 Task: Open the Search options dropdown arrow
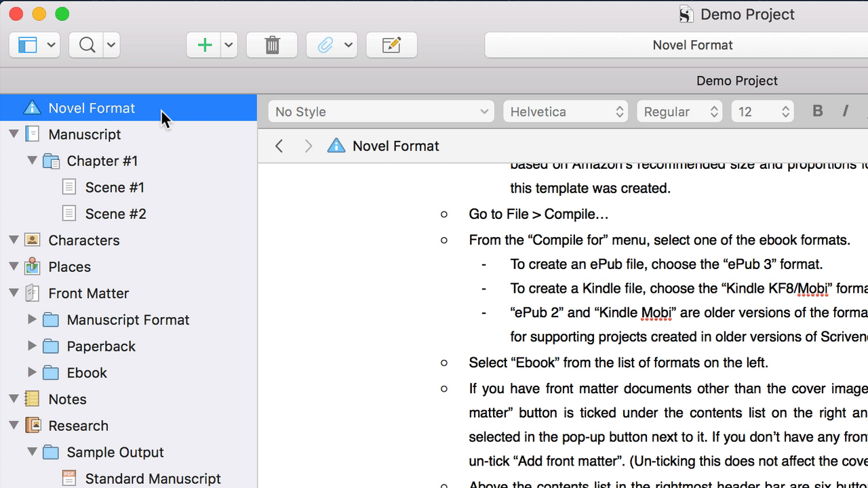tap(111, 45)
